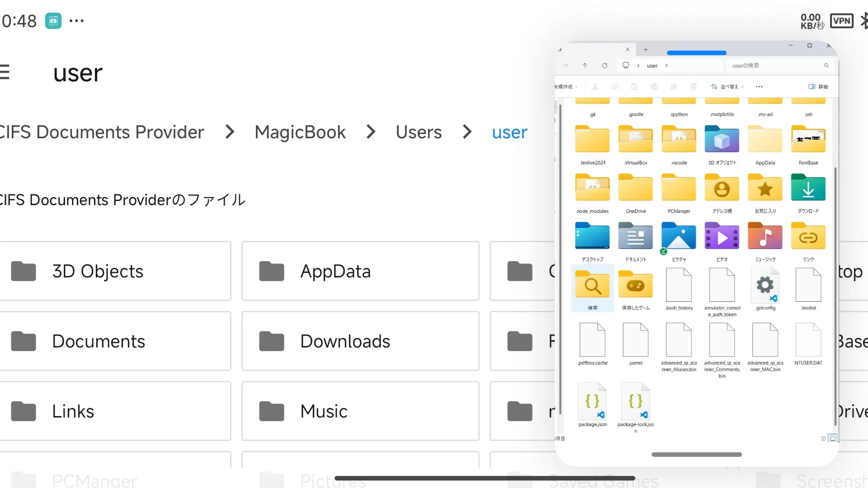The width and height of the screenshot is (868, 488).
Task: Open the Downloads folder card
Action: pos(360,341)
